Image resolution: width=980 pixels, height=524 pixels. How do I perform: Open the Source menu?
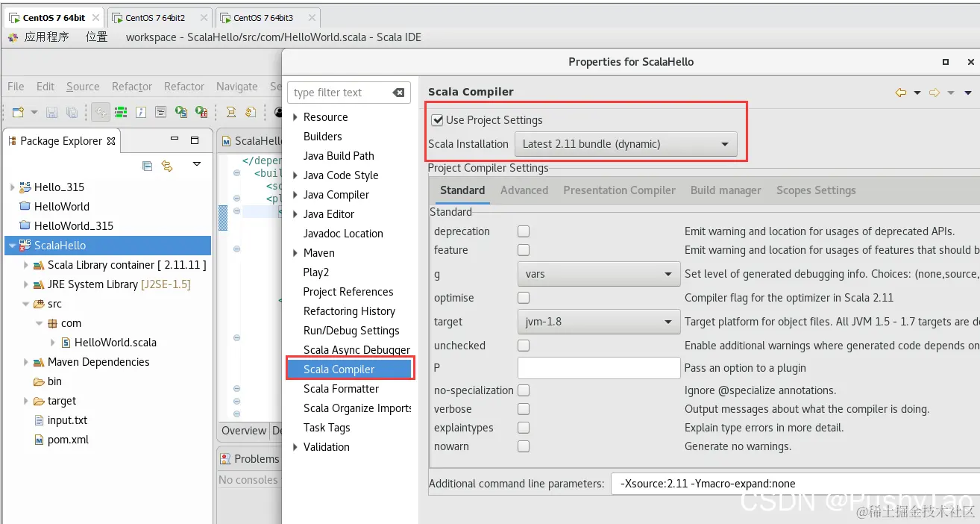83,87
